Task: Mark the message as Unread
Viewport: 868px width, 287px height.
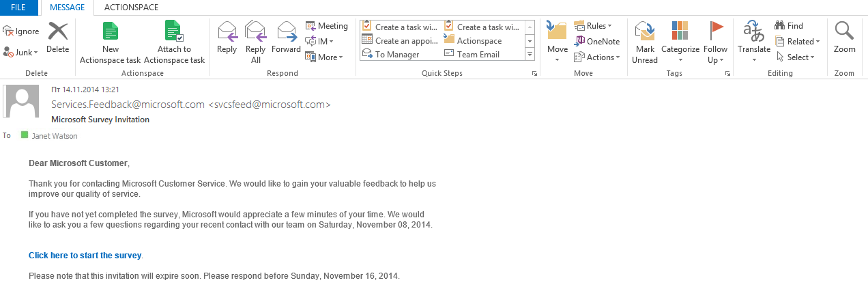Action: point(645,42)
